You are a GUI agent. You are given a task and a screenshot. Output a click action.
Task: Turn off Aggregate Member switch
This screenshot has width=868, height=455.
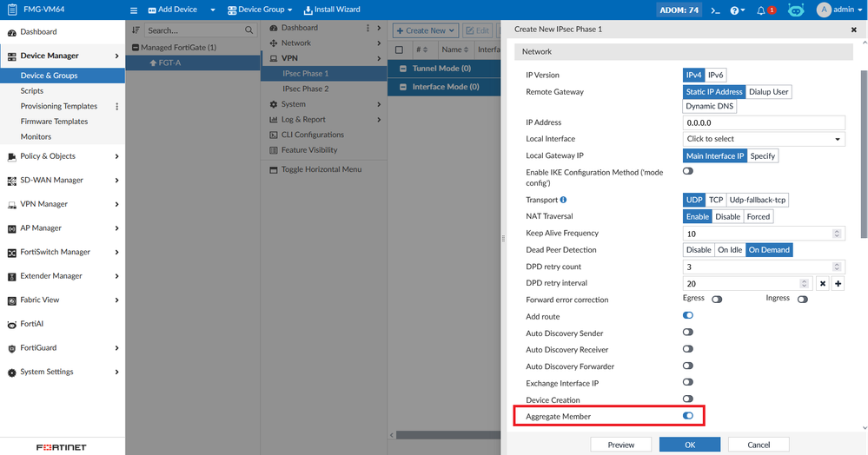point(688,416)
